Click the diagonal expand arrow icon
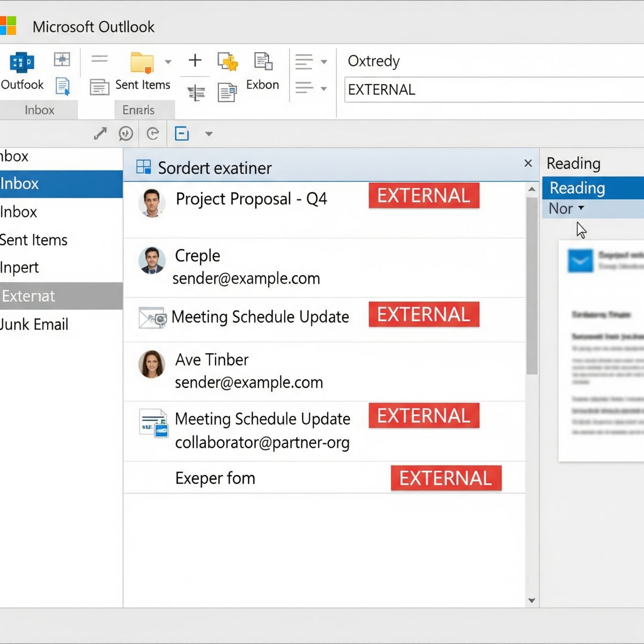The width and height of the screenshot is (644, 644). click(100, 134)
